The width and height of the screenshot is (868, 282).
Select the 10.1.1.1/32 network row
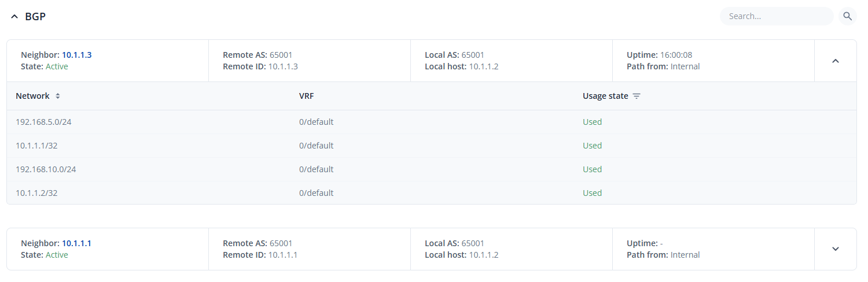tap(36, 146)
